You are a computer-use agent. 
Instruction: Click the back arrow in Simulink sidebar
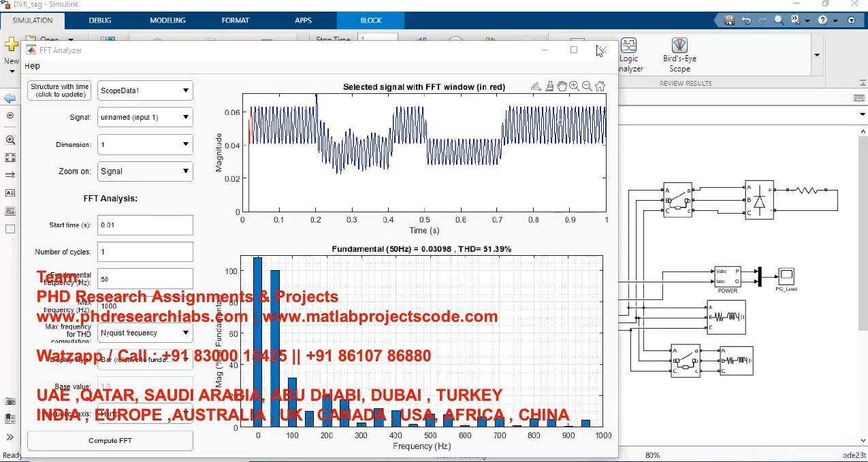[x=10, y=99]
